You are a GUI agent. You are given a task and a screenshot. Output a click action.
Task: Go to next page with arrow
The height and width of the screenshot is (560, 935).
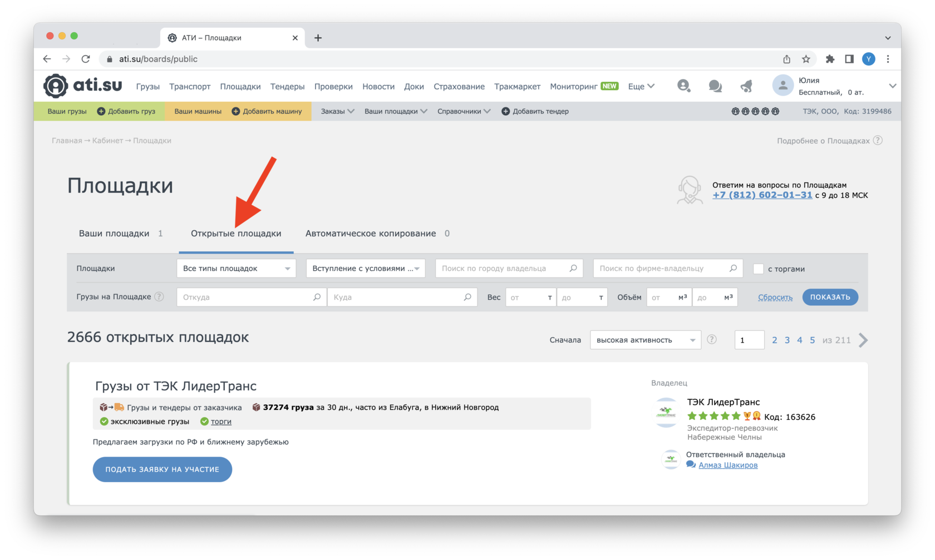tap(863, 340)
